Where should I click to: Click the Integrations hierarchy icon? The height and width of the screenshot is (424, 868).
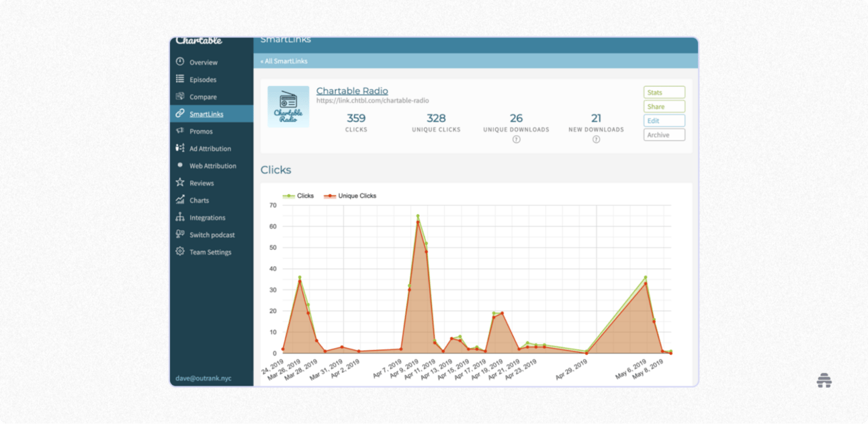(x=180, y=218)
